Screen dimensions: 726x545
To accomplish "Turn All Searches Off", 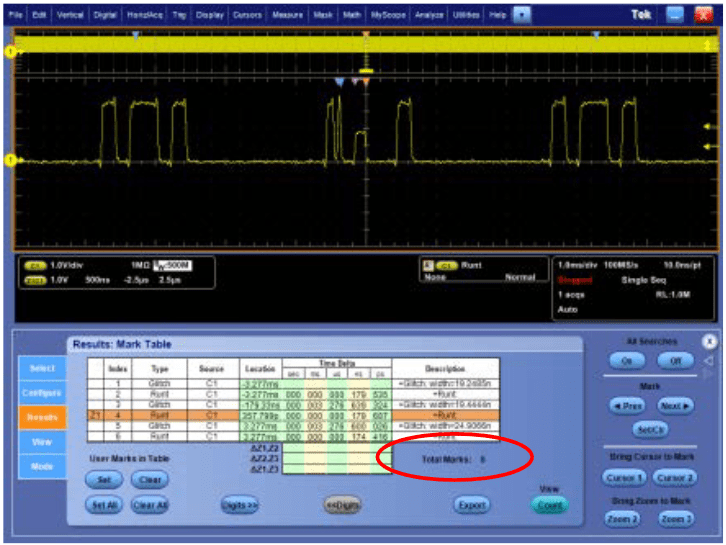I will (x=675, y=360).
